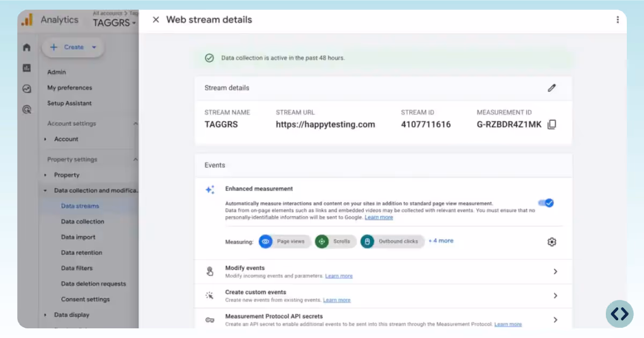Click the Create custom events sparkle icon

pos(210,296)
